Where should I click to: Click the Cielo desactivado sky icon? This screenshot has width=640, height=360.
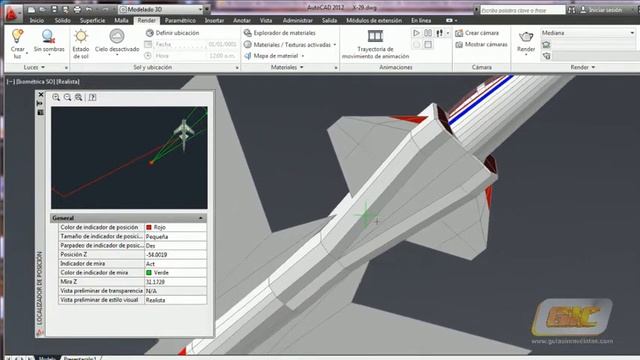point(117,36)
